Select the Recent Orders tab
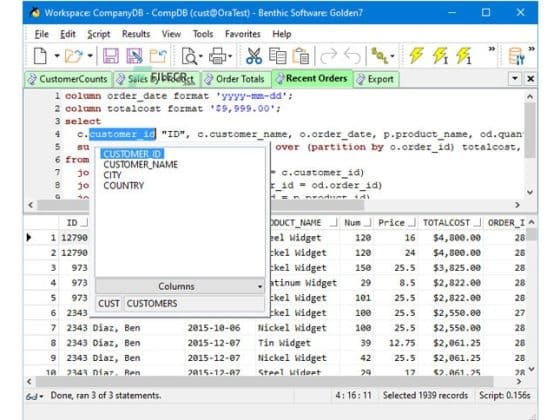Screen dimensions: 560x420 [312, 78]
